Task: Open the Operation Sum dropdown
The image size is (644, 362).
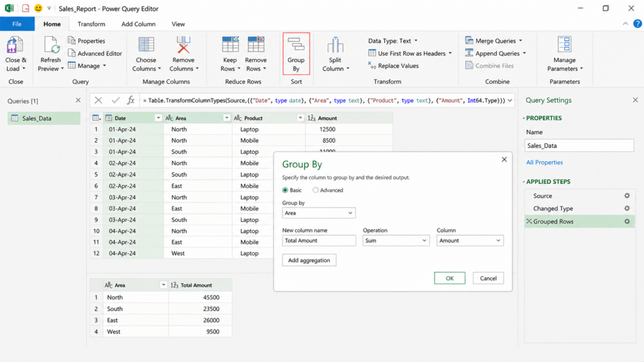Action: pyautogui.click(x=396, y=241)
